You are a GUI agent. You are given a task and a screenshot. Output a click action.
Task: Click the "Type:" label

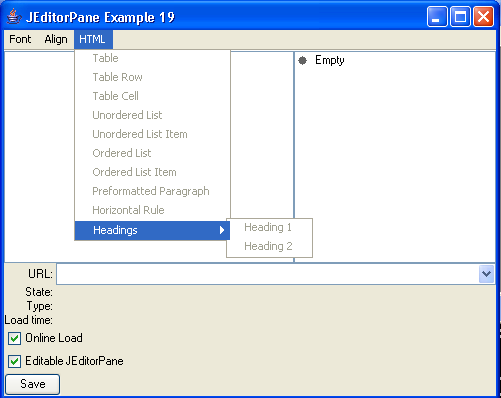[x=40, y=306]
